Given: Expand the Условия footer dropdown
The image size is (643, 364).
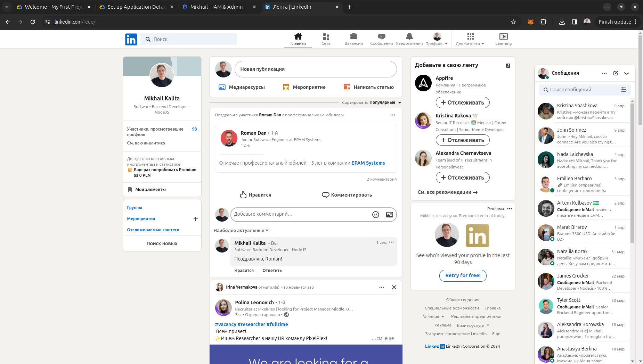Looking at the screenshot, I should click(434, 317).
